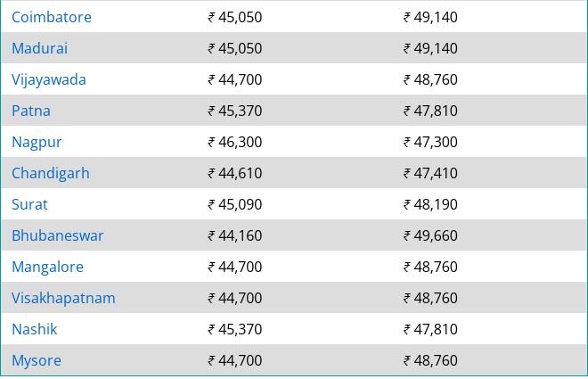The width and height of the screenshot is (588, 379).
Task: Click Nagpur's ₹ 46,300 price cell
Action: [x=235, y=142]
